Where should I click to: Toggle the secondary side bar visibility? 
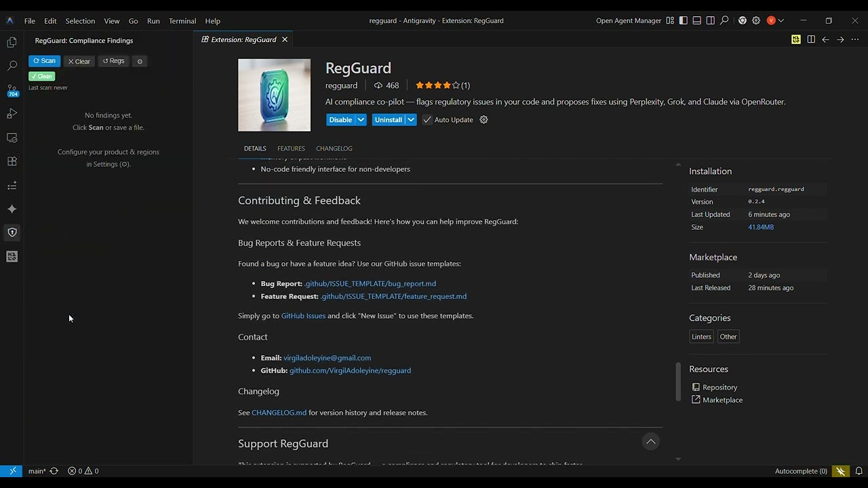710,21
